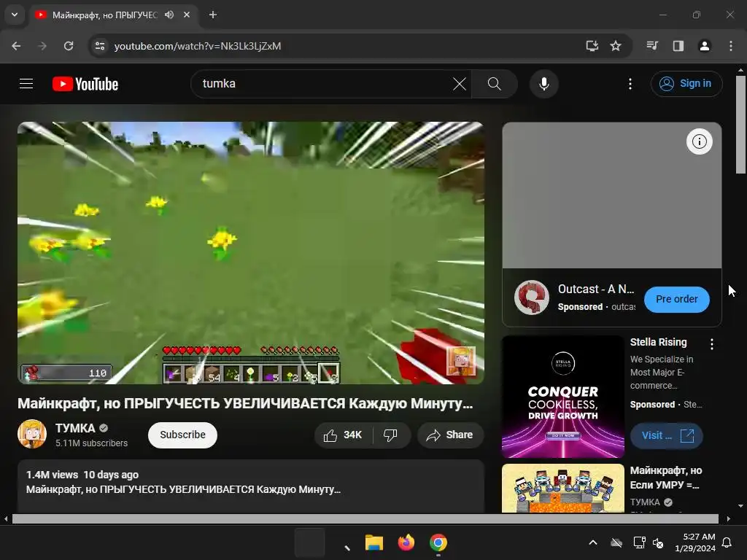Go back in browser history
Screen dimensions: 747x560
16,46
